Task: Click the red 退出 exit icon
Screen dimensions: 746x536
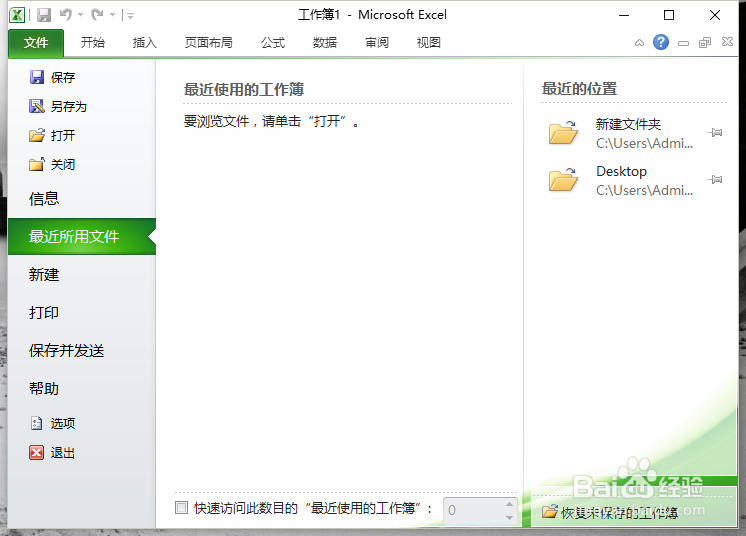Action: 37,452
